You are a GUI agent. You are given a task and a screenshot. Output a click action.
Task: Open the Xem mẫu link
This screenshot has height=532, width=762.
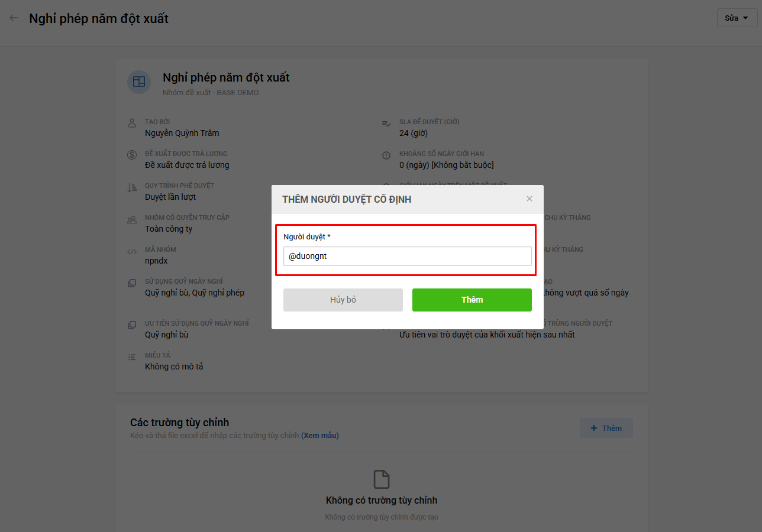320,436
